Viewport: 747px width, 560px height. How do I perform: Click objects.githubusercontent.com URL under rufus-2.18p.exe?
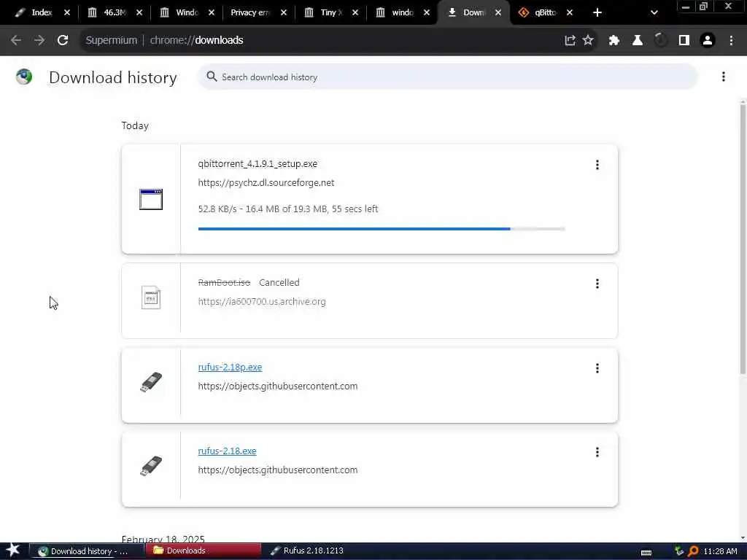point(278,386)
